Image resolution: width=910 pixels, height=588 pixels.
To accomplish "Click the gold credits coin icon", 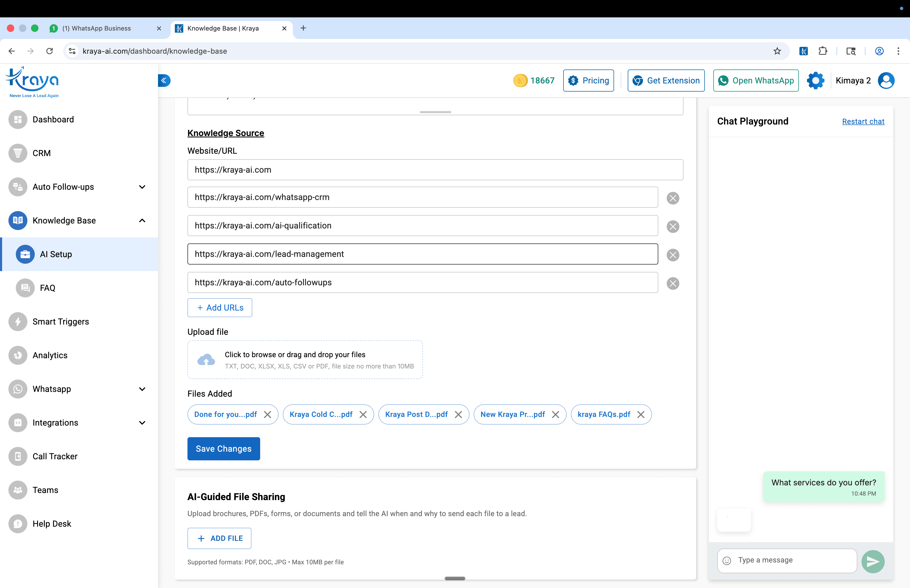I will pos(520,81).
